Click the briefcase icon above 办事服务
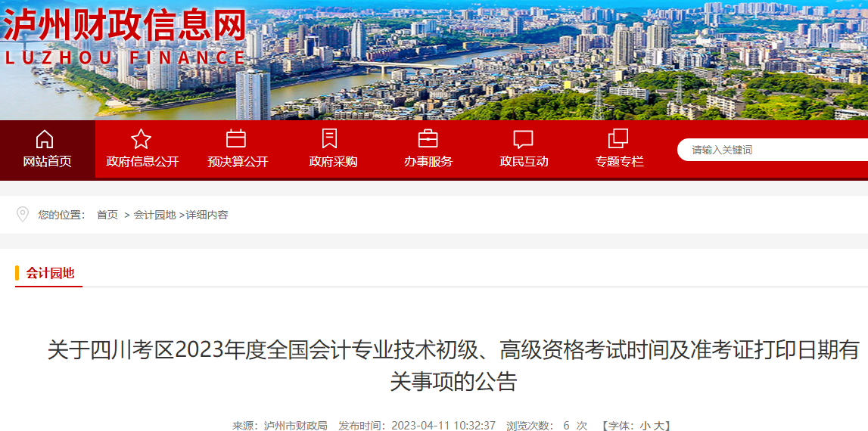The width and height of the screenshot is (868, 431). tap(428, 138)
